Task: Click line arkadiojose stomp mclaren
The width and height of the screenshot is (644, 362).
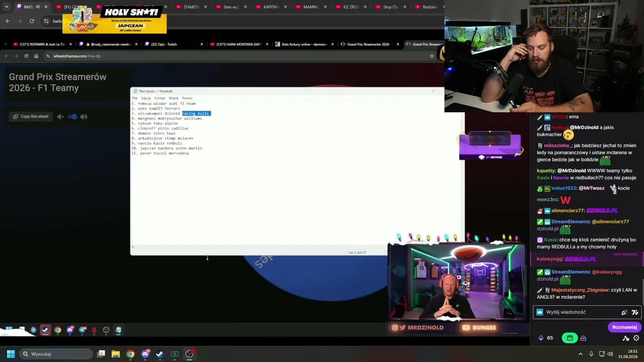Action: 162,138
